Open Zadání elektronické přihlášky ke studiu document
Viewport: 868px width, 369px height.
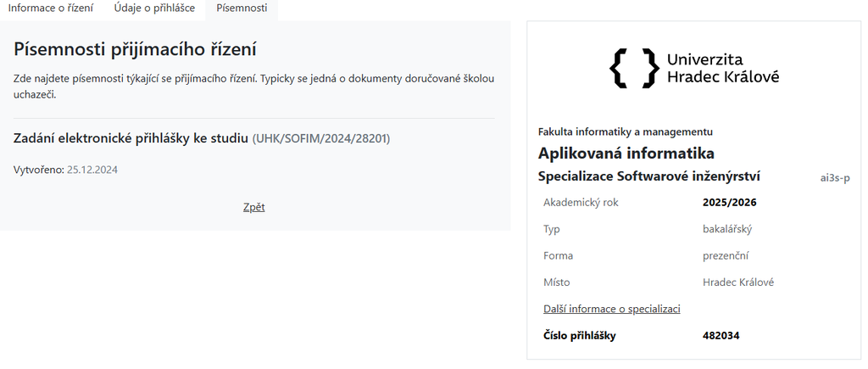point(131,138)
